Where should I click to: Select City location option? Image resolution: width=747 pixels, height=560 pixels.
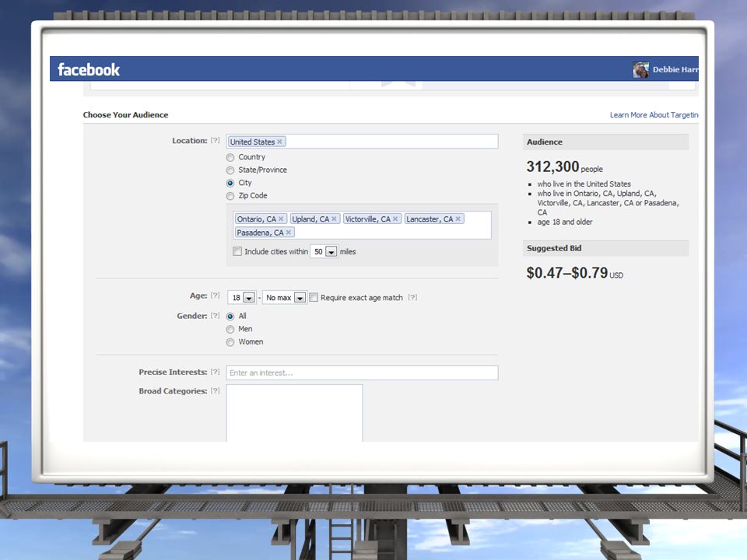pyautogui.click(x=230, y=183)
